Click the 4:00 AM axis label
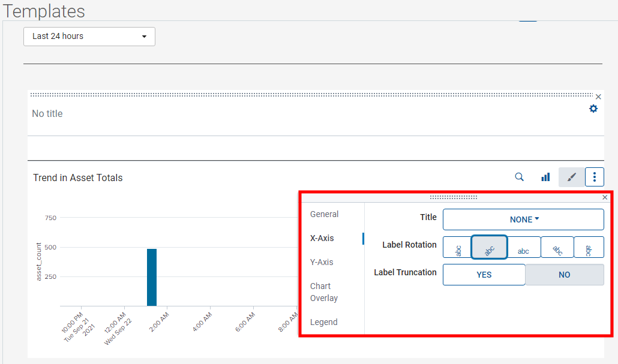The image size is (618, 364). (x=202, y=321)
